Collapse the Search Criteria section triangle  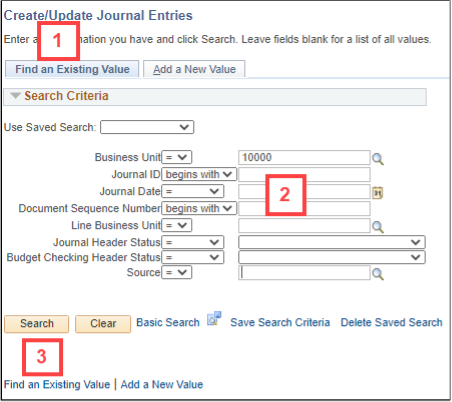point(15,96)
